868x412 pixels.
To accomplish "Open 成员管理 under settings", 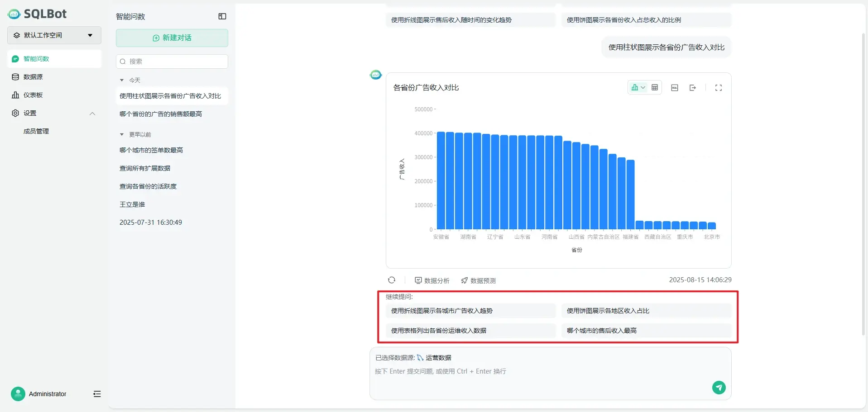I will pos(36,131).
